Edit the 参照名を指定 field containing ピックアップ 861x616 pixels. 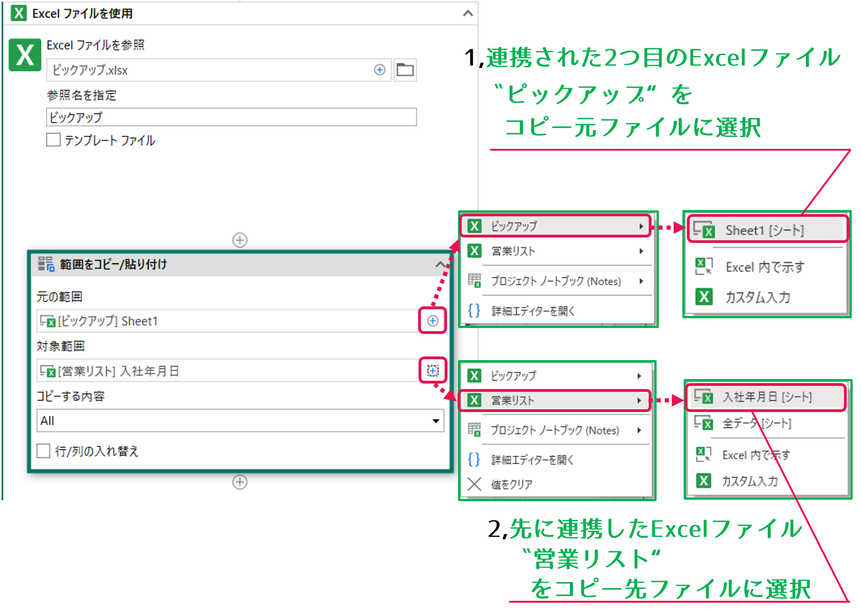click(x=232, y=117)
